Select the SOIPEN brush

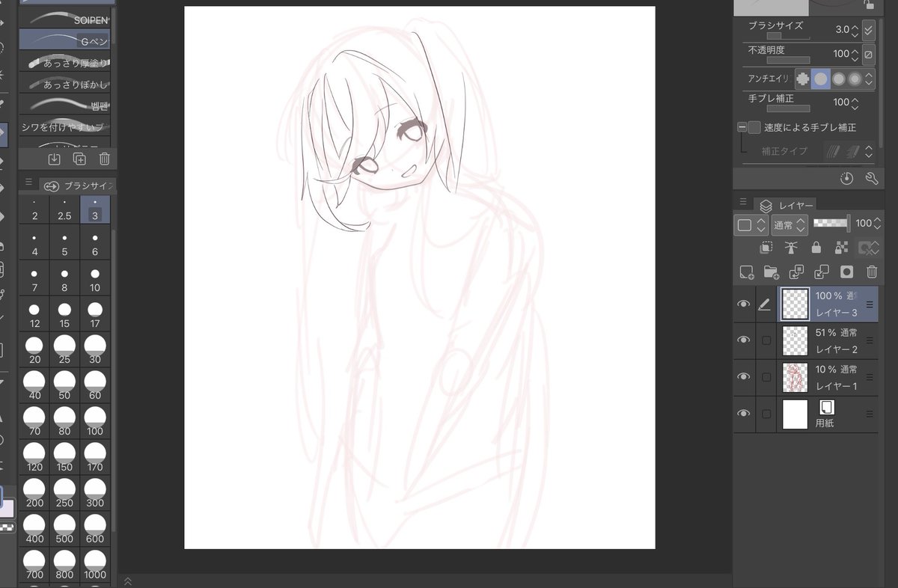(65, 19)
